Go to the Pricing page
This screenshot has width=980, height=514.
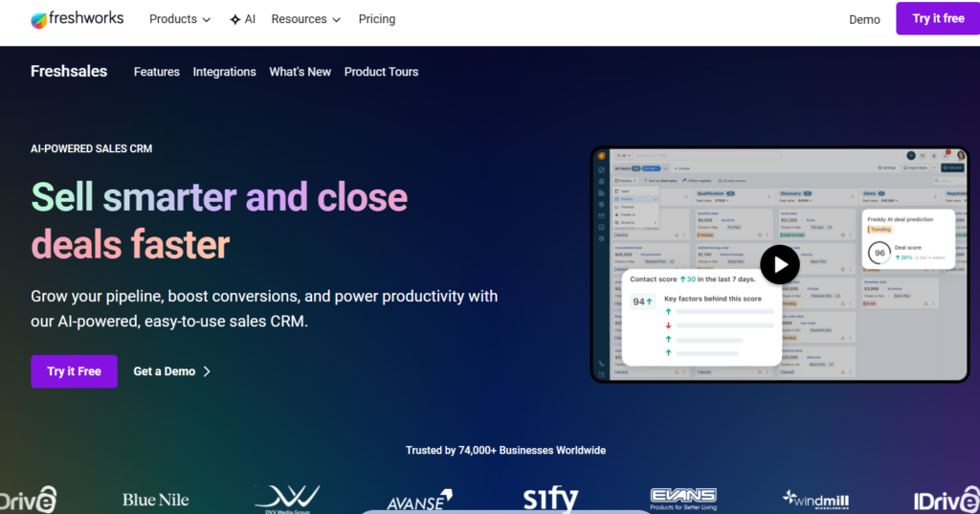pyautogui.click(x=377, y=19)
